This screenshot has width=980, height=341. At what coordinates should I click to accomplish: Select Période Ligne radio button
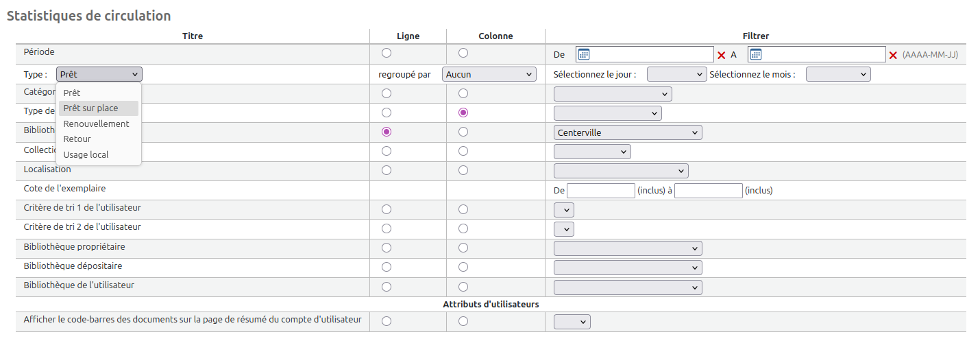point(387,53)
